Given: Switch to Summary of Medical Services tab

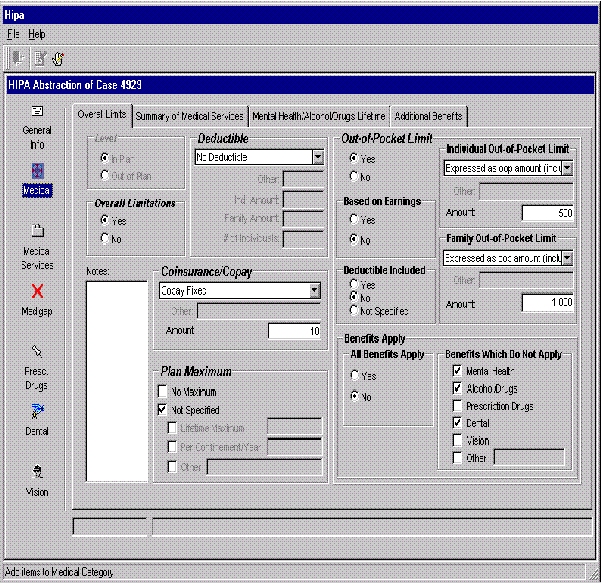Looking at the screenshot, I should point(189,116).
